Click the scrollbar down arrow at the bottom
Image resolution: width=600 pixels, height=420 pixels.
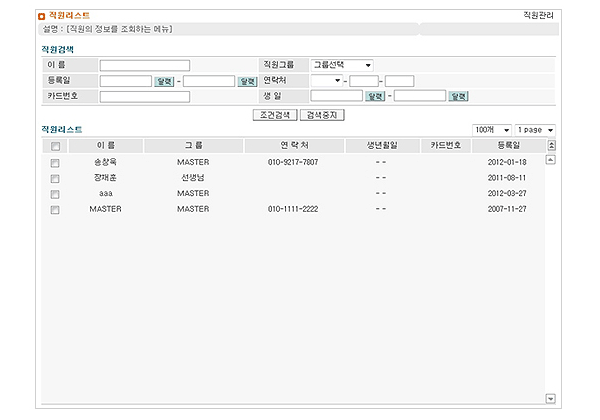pos(551,397)
